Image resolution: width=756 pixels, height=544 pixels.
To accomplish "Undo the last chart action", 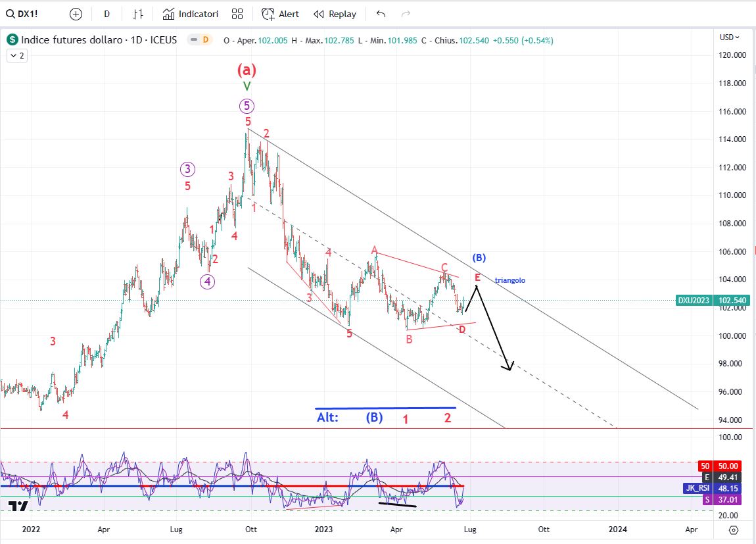I will click(381, 14).
